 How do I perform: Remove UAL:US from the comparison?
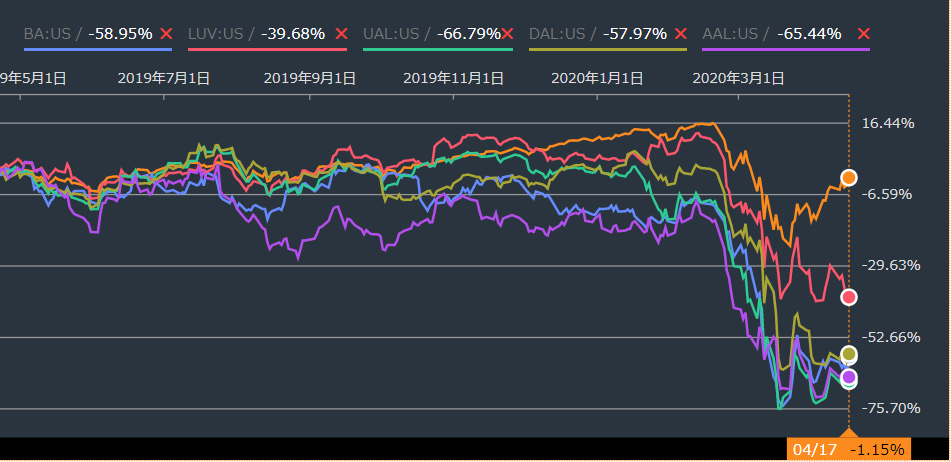point(508,34)
